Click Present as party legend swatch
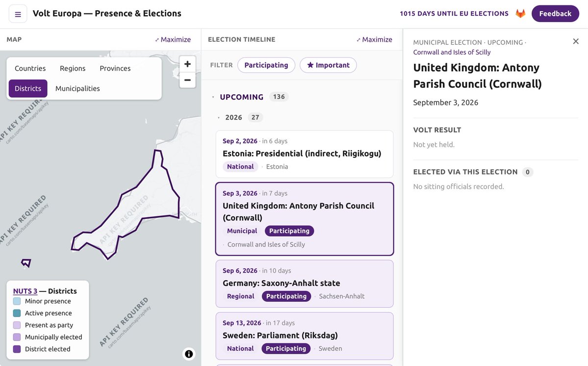Image resolution: width=588 pixels, height=366 pixels. click(17, 325)
